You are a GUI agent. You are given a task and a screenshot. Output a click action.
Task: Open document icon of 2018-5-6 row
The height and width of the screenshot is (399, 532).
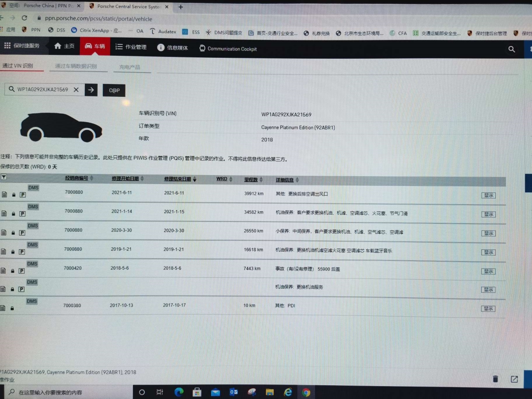pyautogui.click(x=3, y=271)
